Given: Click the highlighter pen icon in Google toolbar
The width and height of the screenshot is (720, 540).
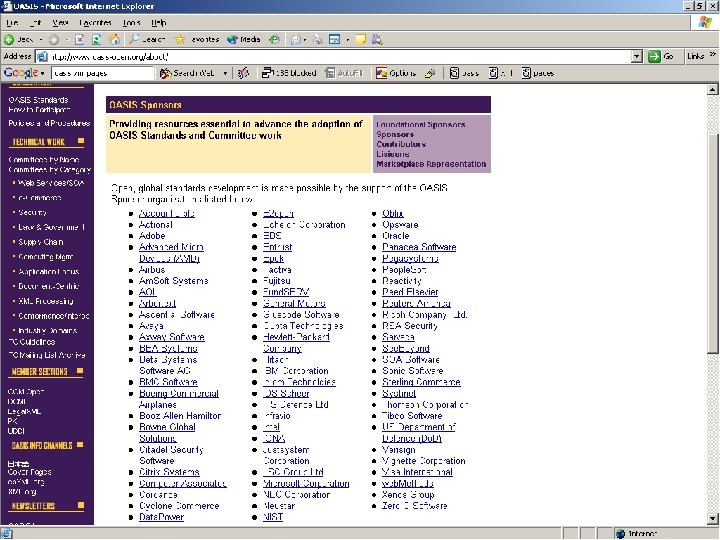Looking at the screenshot, I should [430, 73].
